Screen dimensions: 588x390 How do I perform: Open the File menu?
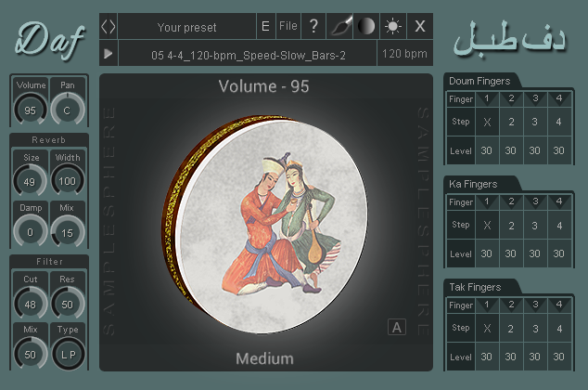click(x=288, y=26)
